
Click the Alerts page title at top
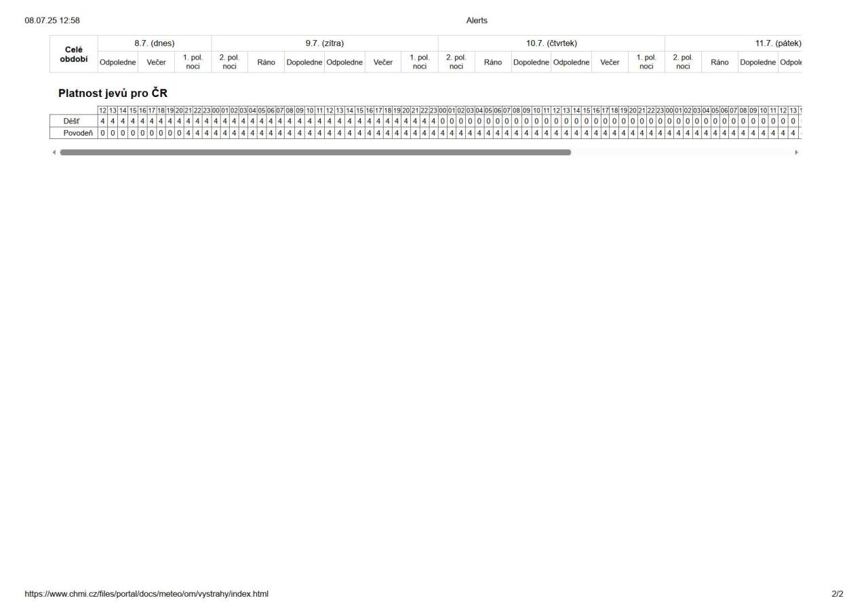(x=477, y=20)
